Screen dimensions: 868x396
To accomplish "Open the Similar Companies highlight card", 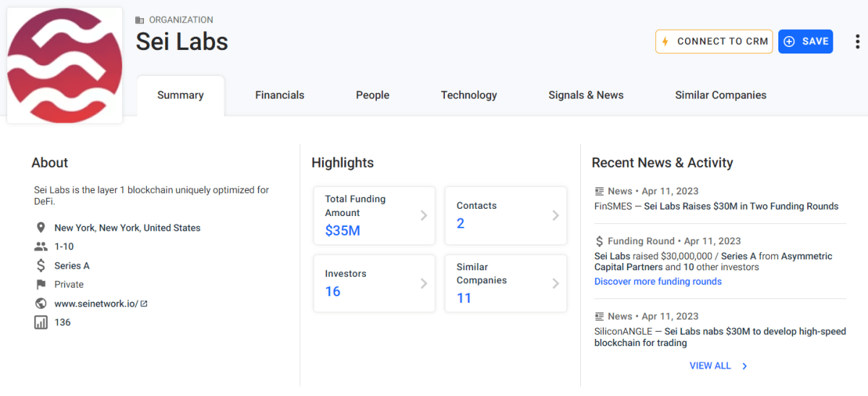I will (x=506, y=283).
